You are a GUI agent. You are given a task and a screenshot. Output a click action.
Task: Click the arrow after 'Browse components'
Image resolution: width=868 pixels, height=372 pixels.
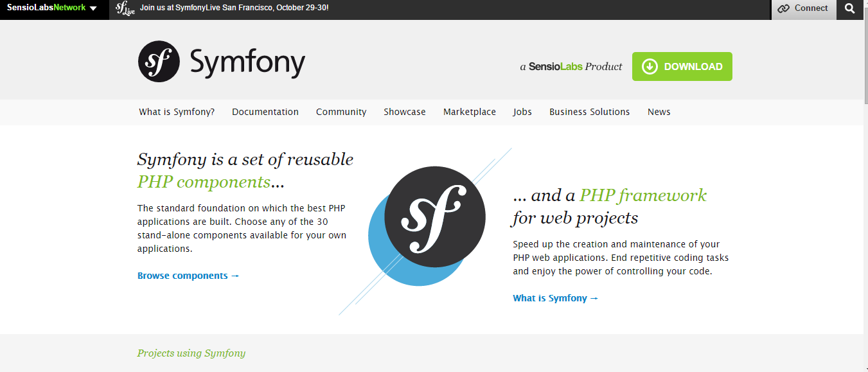[235, 275]
